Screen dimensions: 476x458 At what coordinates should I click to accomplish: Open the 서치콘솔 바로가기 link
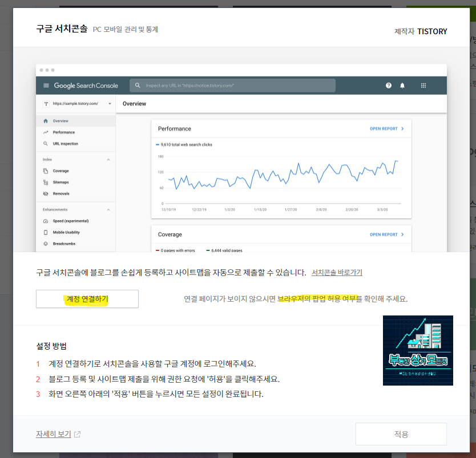pyautogui.click(x=337, y=273)
